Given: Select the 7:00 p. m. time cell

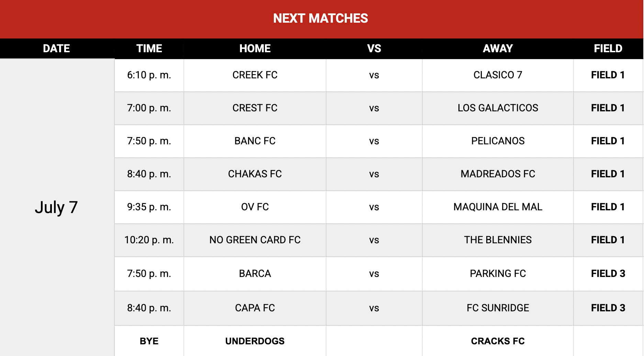Looking at the screenshot, I should (x=149, y=108).
